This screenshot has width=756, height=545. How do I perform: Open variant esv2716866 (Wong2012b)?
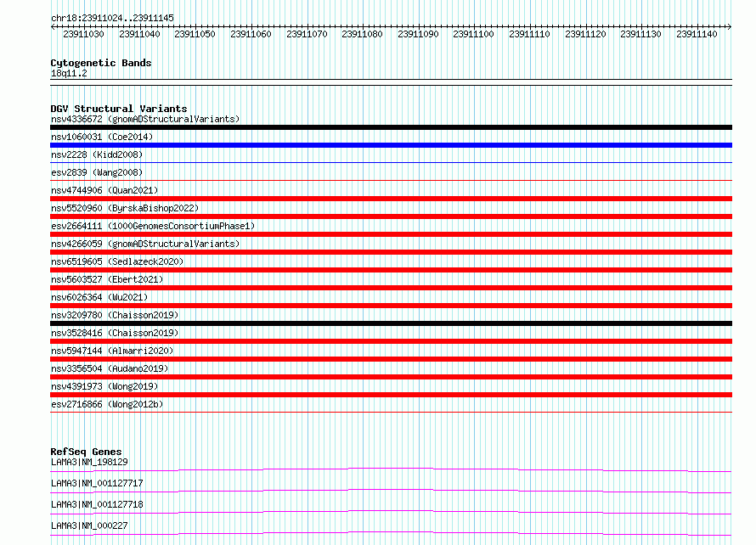click(x=107, y=404)
